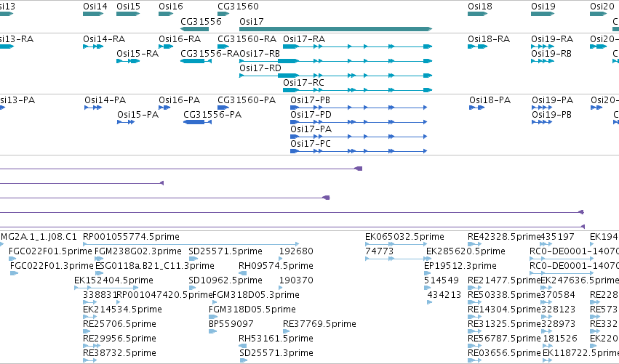Screen dimensions: 619x364
Task: Select EST FGC022F01.5prime
Action: pos(50,251)
